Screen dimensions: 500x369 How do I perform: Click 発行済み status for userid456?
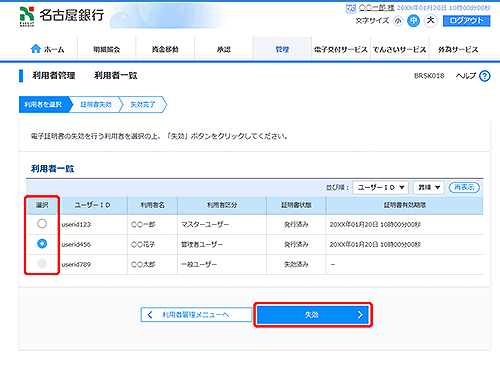click(296, 244)
